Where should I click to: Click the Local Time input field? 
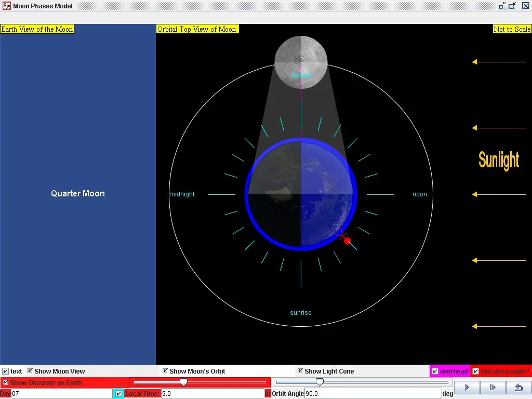(x=212, y=394)
